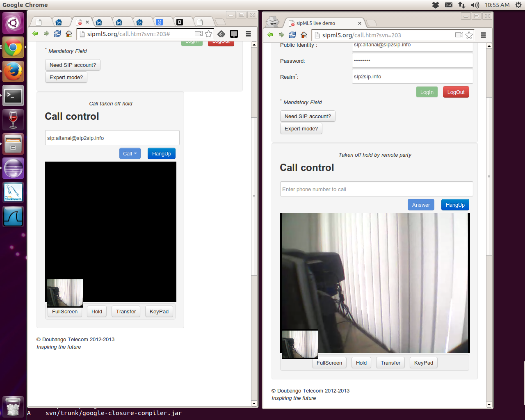This screenshot has height=420, width=525.
Task: Launch Firefox from the launcher
Action: coord(13,71)
